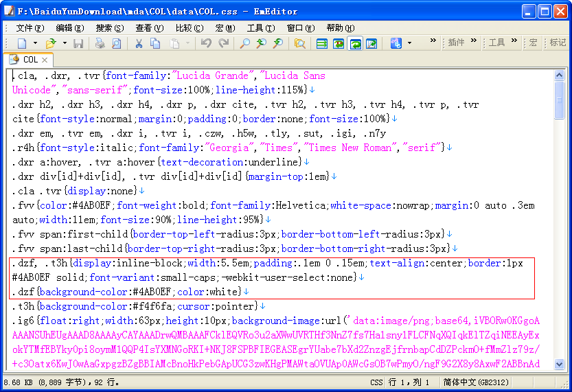Open Find with plain magnifier icon
This screenshot has width=572, height=392.
244,43
